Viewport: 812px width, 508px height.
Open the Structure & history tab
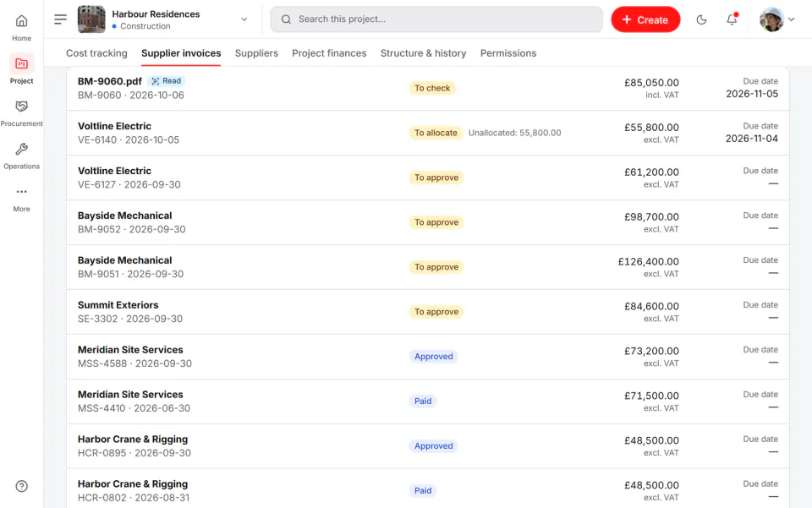423,53
